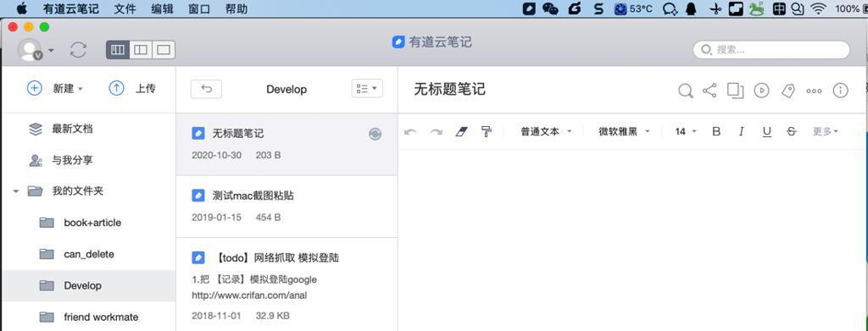Open the 更多 more formatting dropdown
The image size is (868, 331).
[826, 131]
